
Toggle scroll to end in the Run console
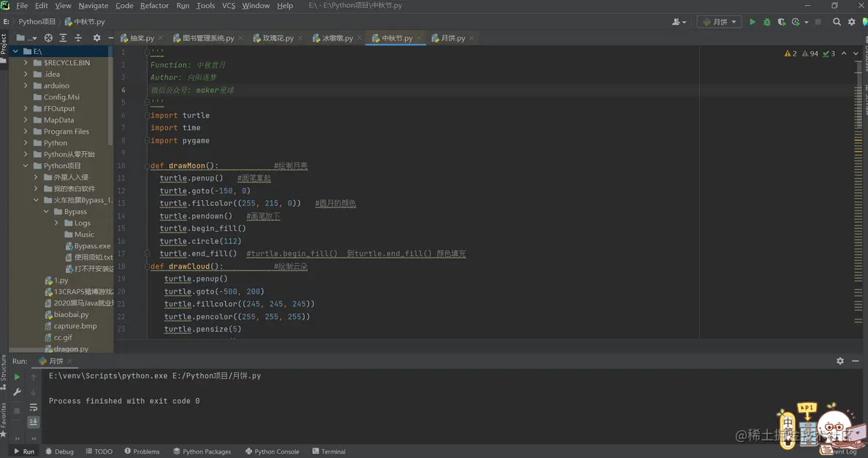click(x=33, y=421)
